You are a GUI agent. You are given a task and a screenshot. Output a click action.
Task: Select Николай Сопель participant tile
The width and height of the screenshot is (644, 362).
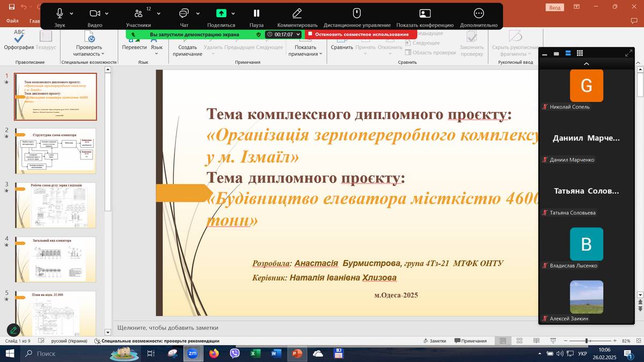(587, 90)
